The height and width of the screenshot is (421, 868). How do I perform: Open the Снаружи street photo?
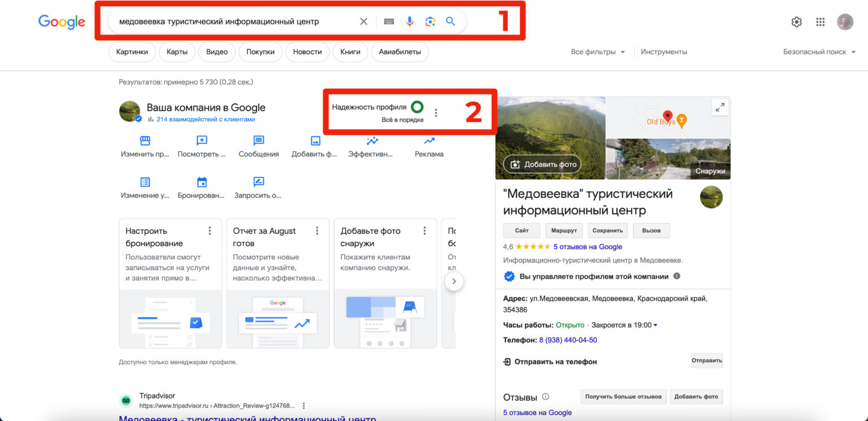pos(668,159)
